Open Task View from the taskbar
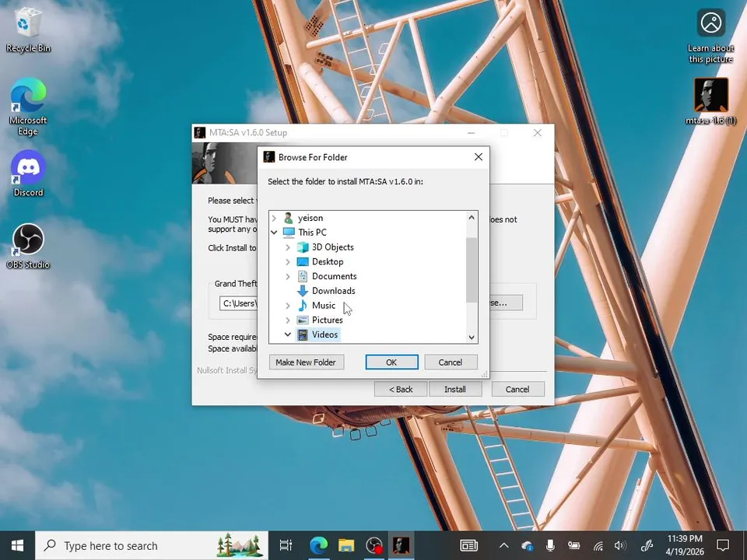 pos(286,546)
